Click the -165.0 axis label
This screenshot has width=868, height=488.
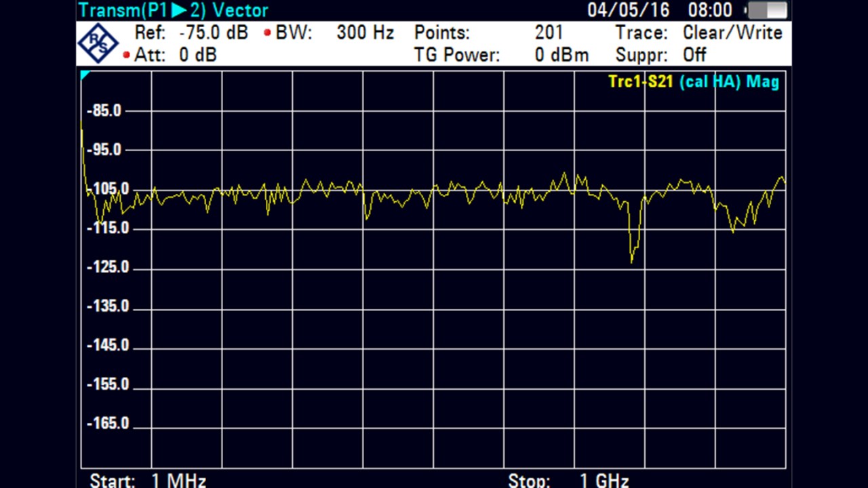108,424
